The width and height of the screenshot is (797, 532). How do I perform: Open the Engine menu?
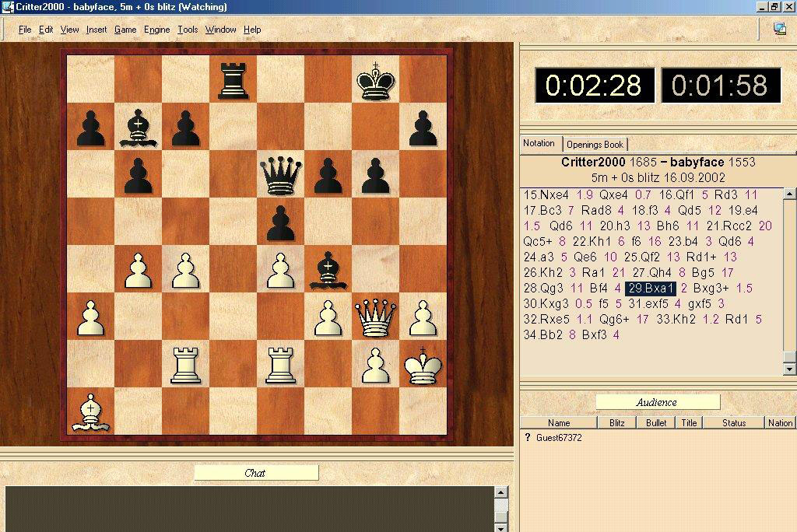coord(156,30)
